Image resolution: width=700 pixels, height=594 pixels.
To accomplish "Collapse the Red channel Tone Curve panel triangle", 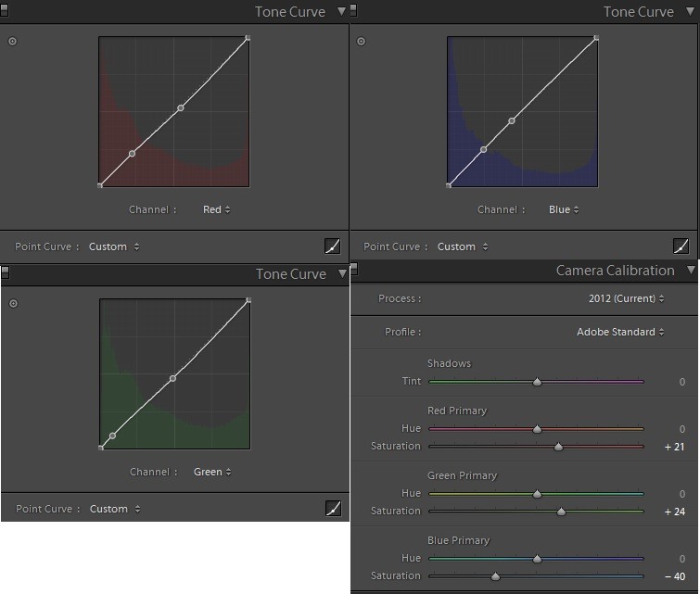I will 341,11.
